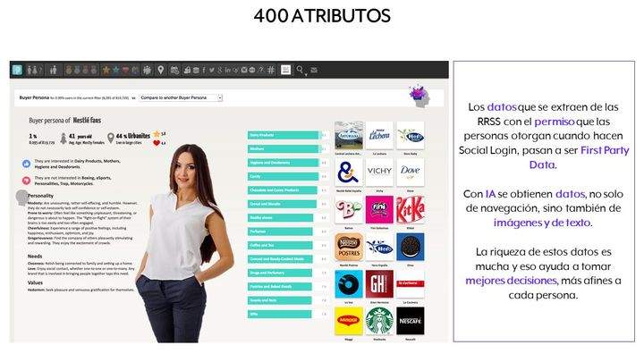644x362 pixels.
Task: Click the white highlighted square toolbar icon
Action: point(286,70)
